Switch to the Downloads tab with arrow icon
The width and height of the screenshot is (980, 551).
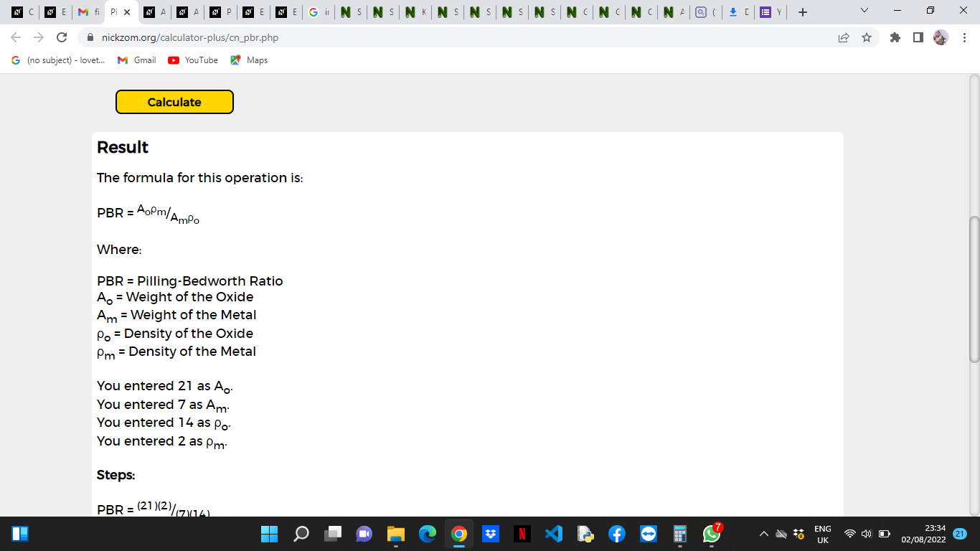pyautogui.click(x=738, y=12)
